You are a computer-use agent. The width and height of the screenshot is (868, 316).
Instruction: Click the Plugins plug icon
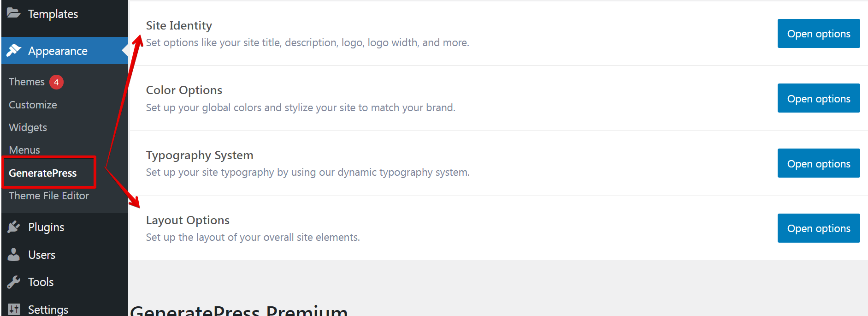[x=14, y=227]
